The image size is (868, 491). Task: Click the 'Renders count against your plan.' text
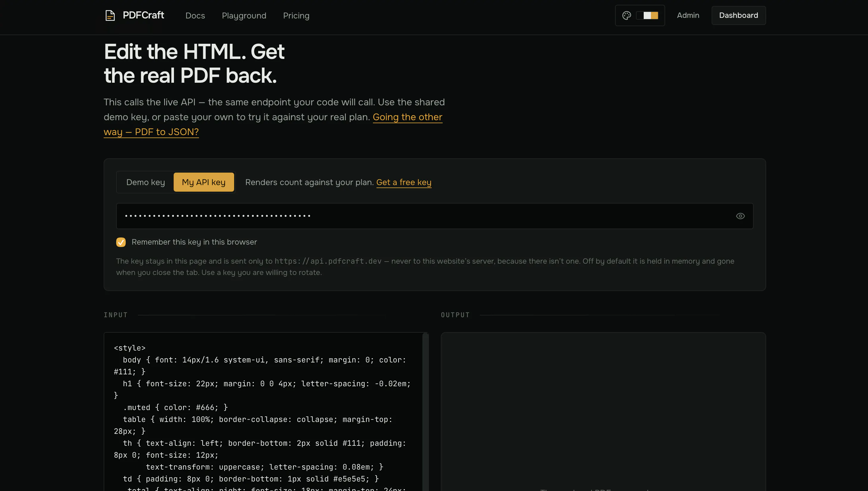tap(309, 182)
